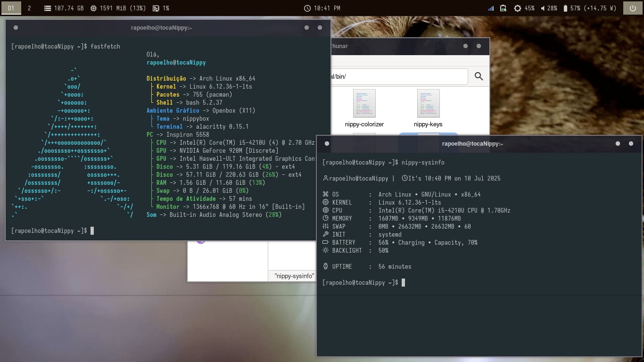Click the "fastfetch" command text
644x362 pixels.
click(x=105, y=46)
